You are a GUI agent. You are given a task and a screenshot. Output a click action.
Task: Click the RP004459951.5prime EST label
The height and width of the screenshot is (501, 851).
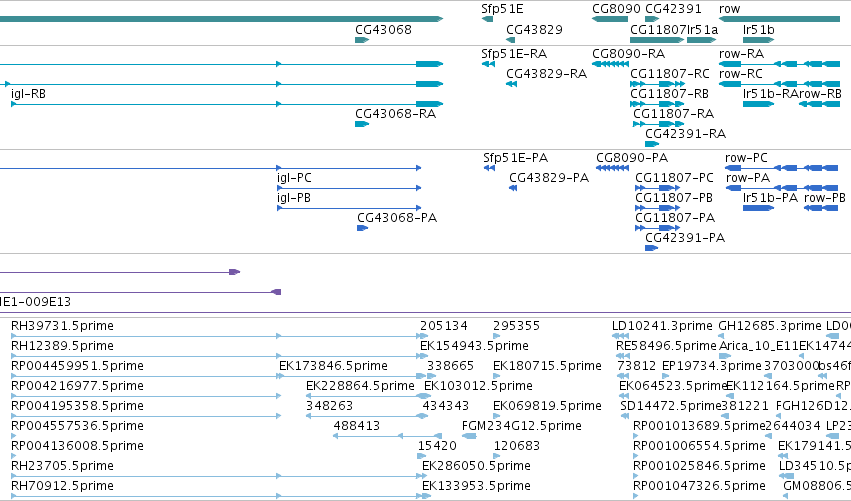click(x=77, y=366)
